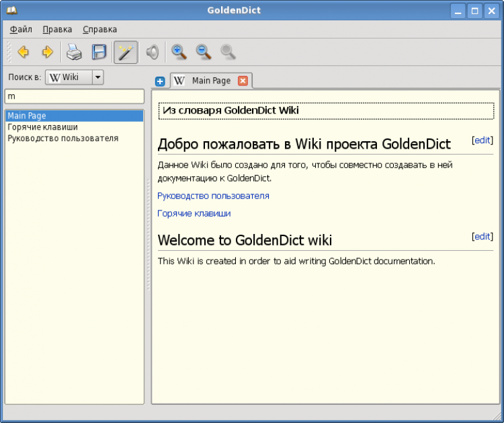Select 'Горячие клавиши' in the word list
Image resolution: width=504 pixels, height=423 pixels.
click(x=74, y=127)
